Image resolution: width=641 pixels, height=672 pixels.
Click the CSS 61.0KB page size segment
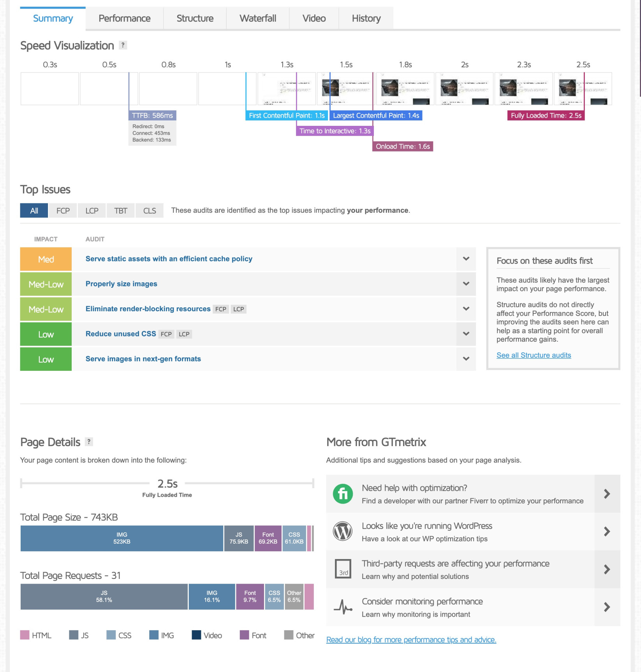[x=294, y=538]
